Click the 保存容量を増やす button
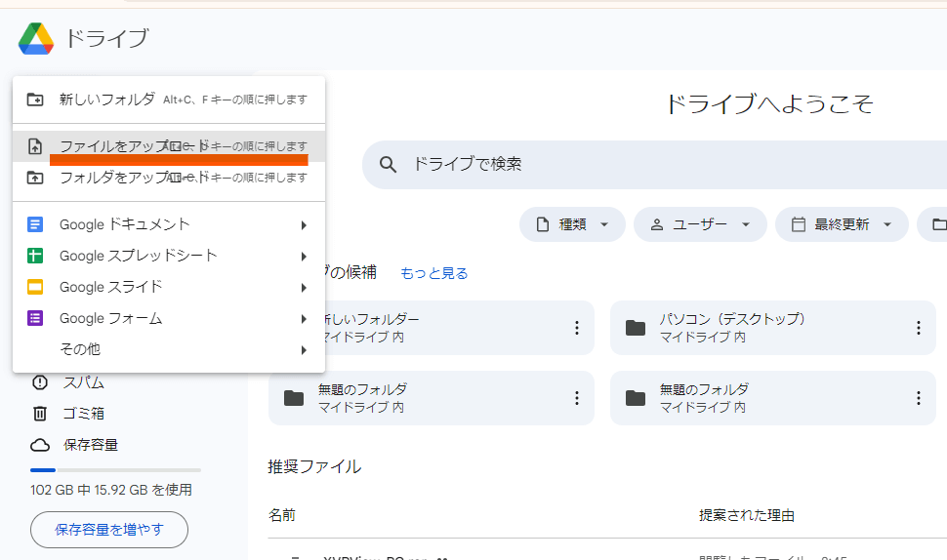The width and height of the screenshot is (947, 560). tap(109, 530)
